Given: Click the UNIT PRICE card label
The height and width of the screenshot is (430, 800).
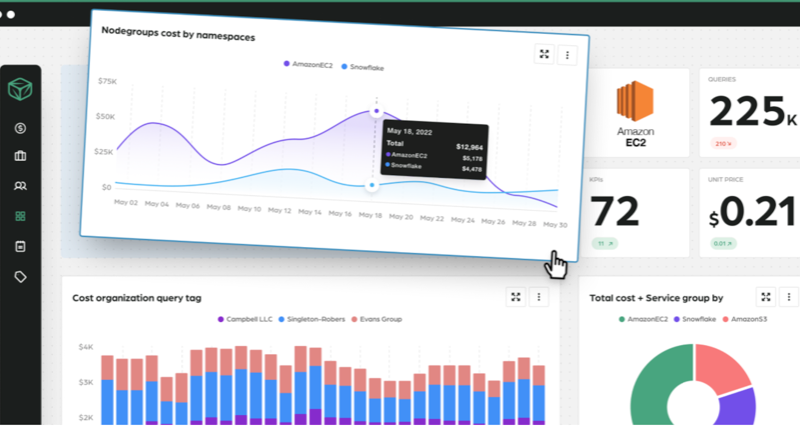Looking at the screenshot, I should [x=726, y=180].
